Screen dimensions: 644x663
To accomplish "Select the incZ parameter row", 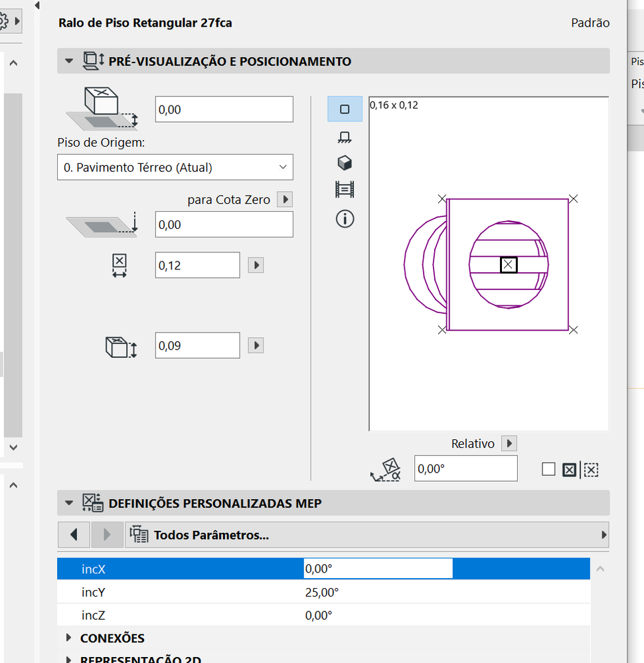I will pos(324,615).
